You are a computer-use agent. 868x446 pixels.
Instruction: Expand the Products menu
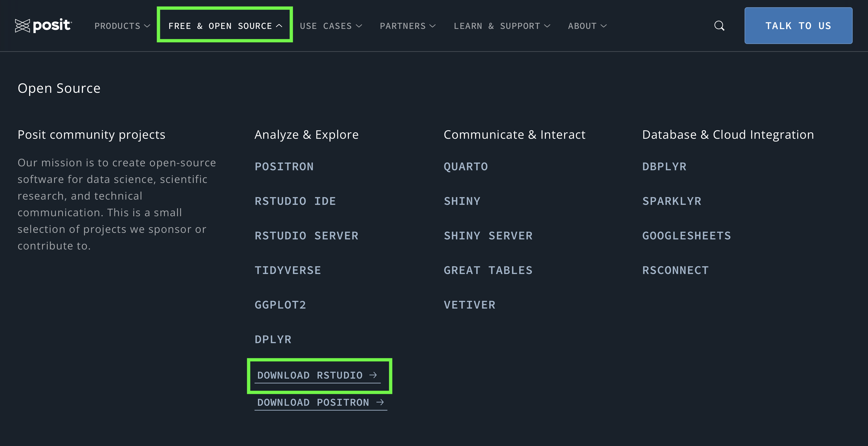tap(122, 26)
